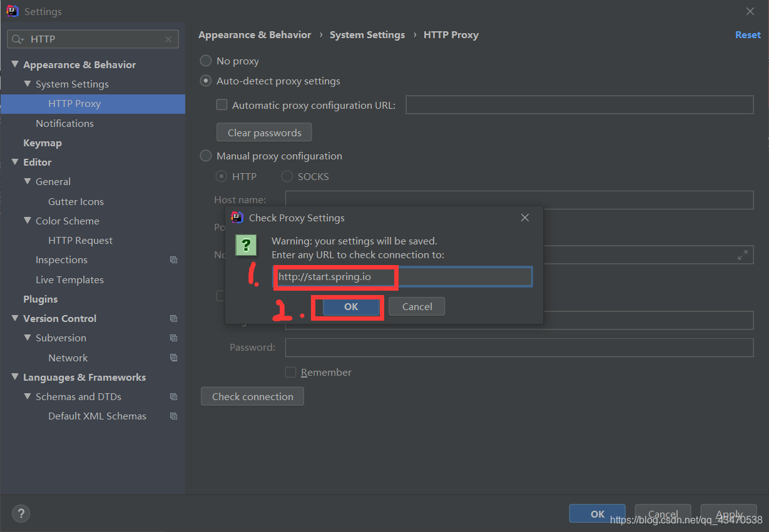
Task: Enable the Automatic proxy configuration URL checkbox
Action: pos(222,105)
